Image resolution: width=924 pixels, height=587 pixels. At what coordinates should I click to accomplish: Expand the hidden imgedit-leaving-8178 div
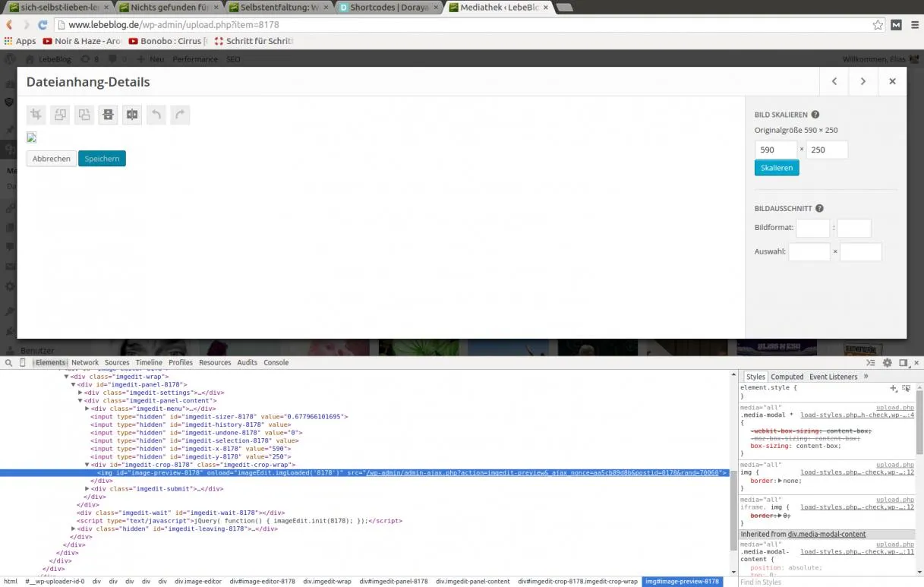[x=74, y=529]
